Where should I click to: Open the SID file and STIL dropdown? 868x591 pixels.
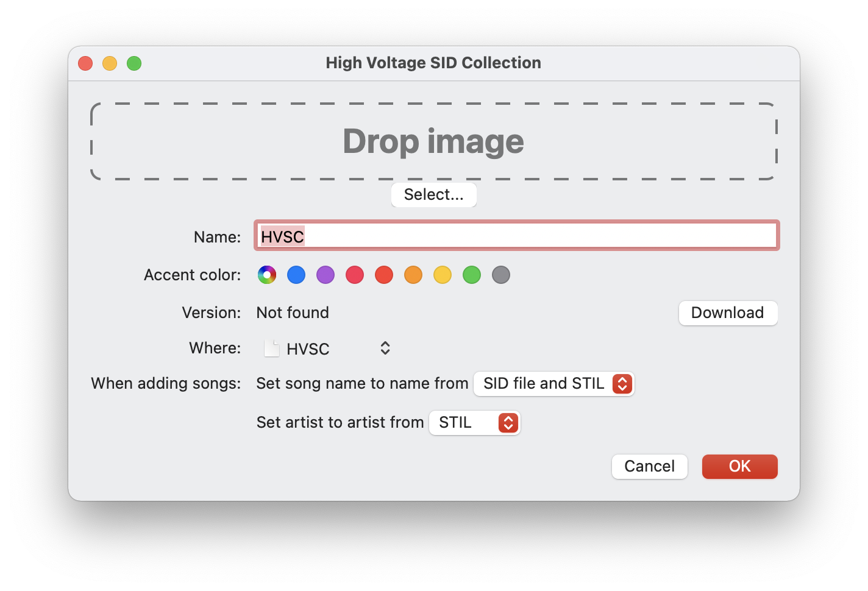click(554, 384)
